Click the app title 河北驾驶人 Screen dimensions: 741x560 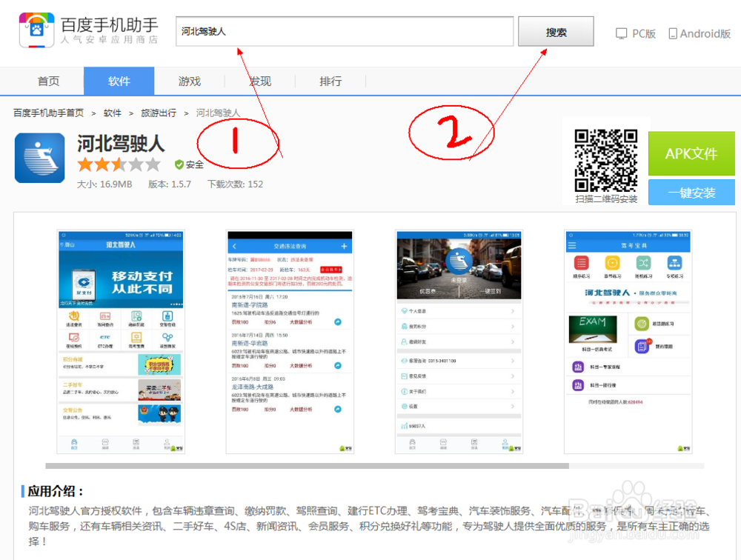(x=121, y=143)
